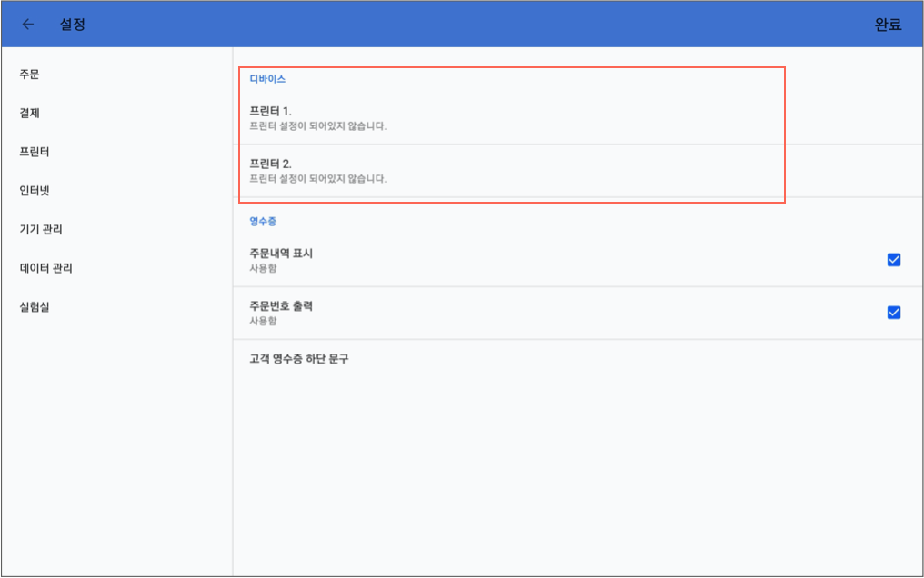Configure 프린터 1. device entry
Screen dimensions: 924x578
(577, 118)
